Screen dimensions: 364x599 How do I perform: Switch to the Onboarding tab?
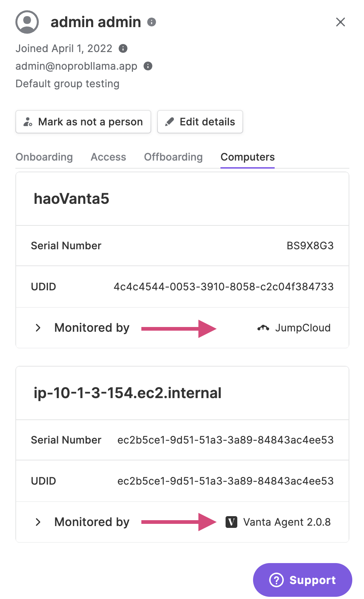[x=44, y=157]
